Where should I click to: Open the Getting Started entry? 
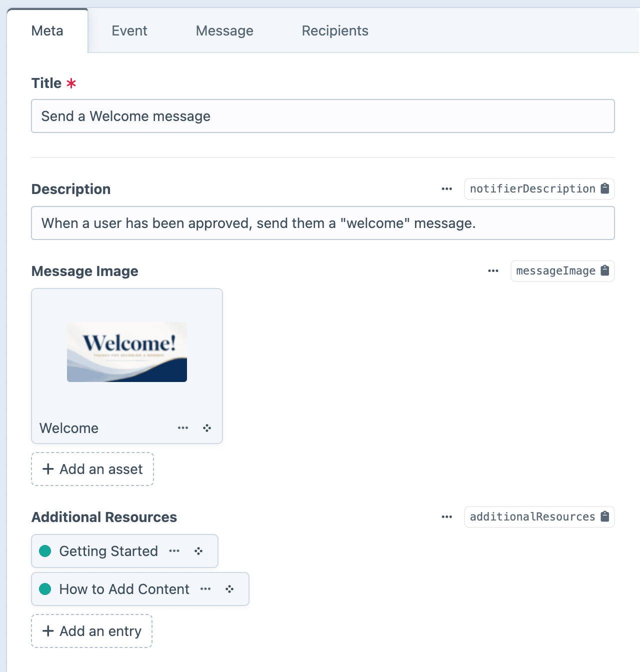click(x=108, y=551)
